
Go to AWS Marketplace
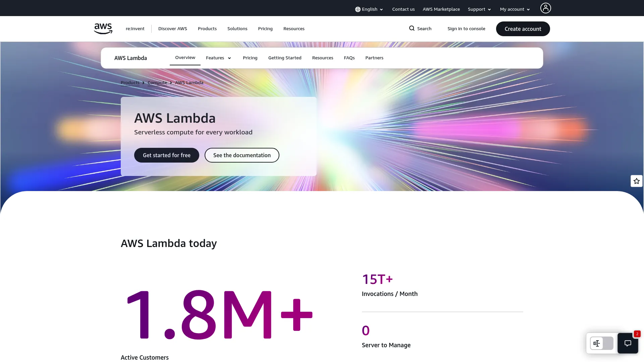pyautogui.click(x=441, y=9)
